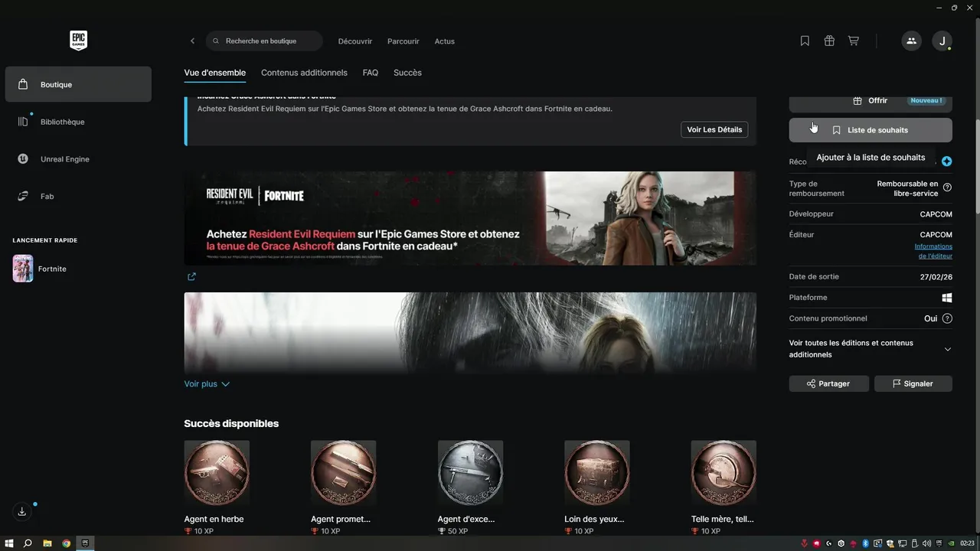The width and height of the screenshot is (980, 551).
Task: Click the Partager button
Action: [x=829, y=383]
